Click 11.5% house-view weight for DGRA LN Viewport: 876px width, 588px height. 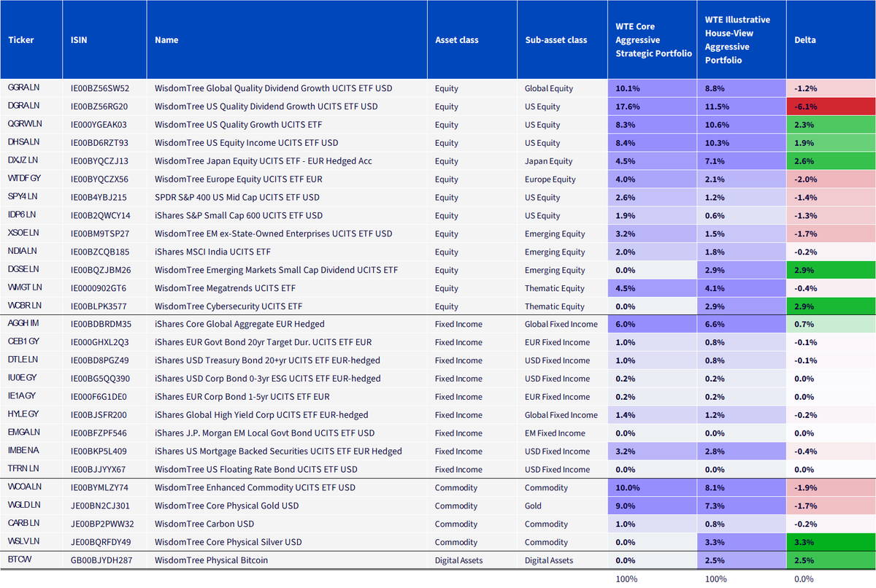coord(742,107)
